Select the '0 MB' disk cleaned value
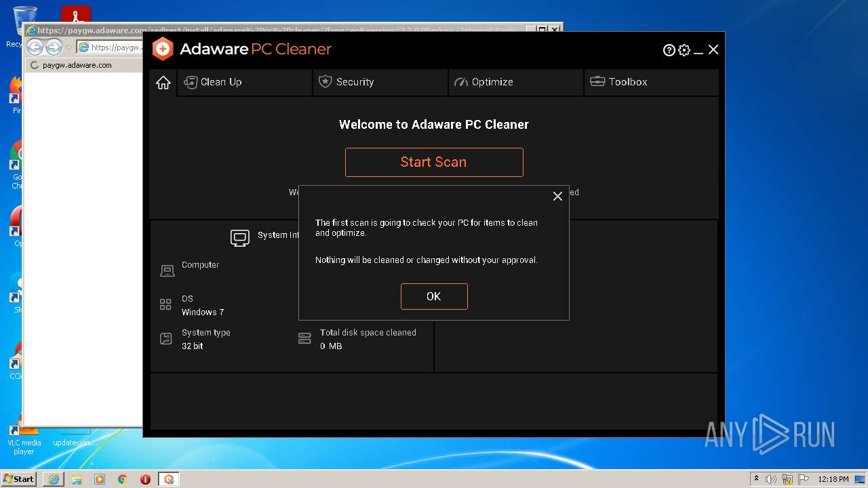The height and width of the screenshot is (488, 868). (331, 346)
